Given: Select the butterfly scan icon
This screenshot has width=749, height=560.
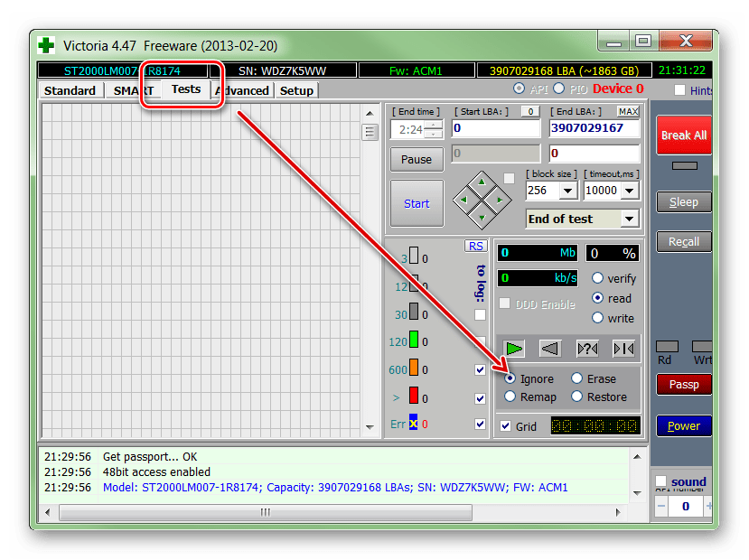Looking at the screenshot, I should [x=623, y=348].
